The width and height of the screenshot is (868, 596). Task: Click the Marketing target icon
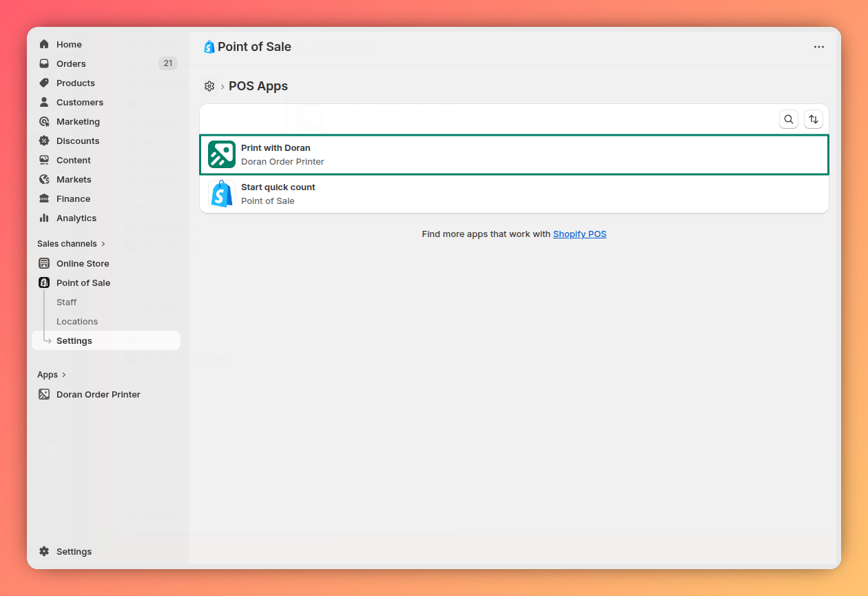pos(44,121)
